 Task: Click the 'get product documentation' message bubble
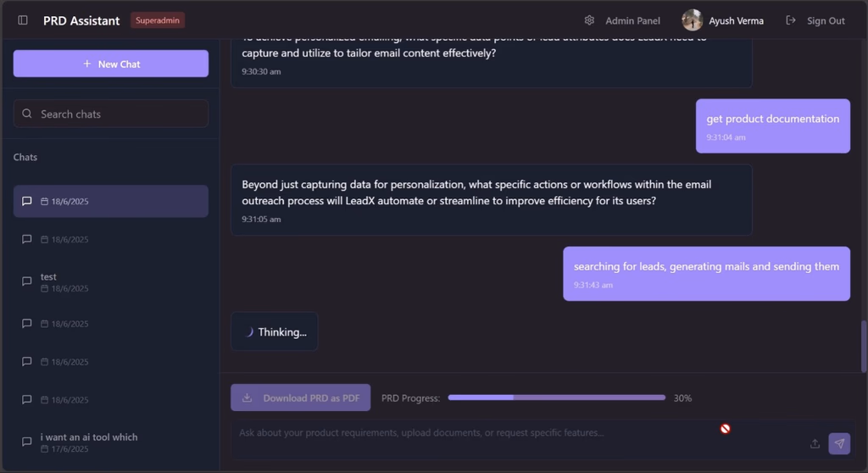coord(773,126)
